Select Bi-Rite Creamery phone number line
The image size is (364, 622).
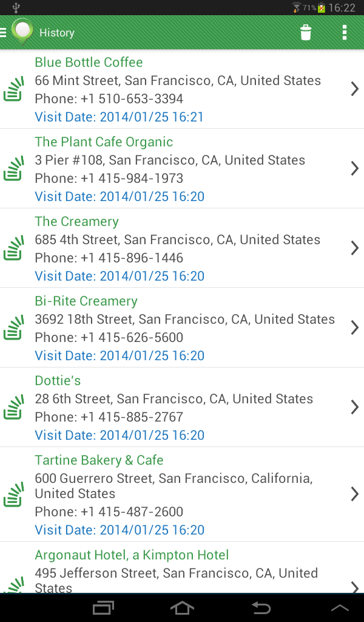[x=109, y=338]
